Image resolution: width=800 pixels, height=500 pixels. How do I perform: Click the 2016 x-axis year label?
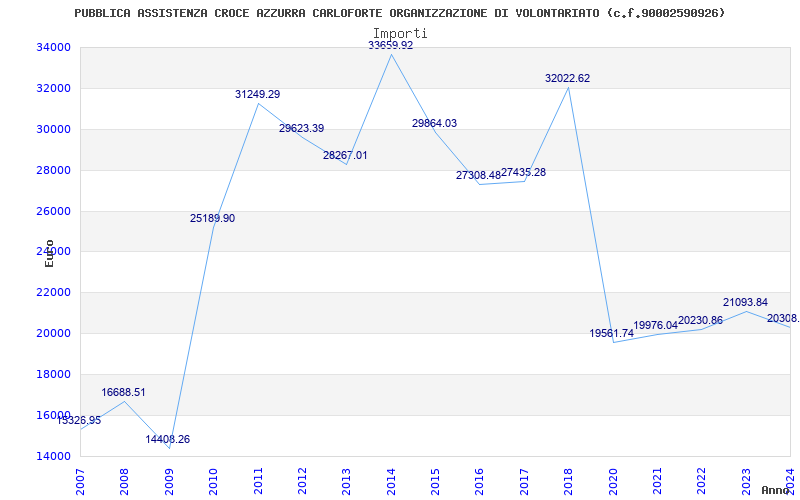pos(480,482)
